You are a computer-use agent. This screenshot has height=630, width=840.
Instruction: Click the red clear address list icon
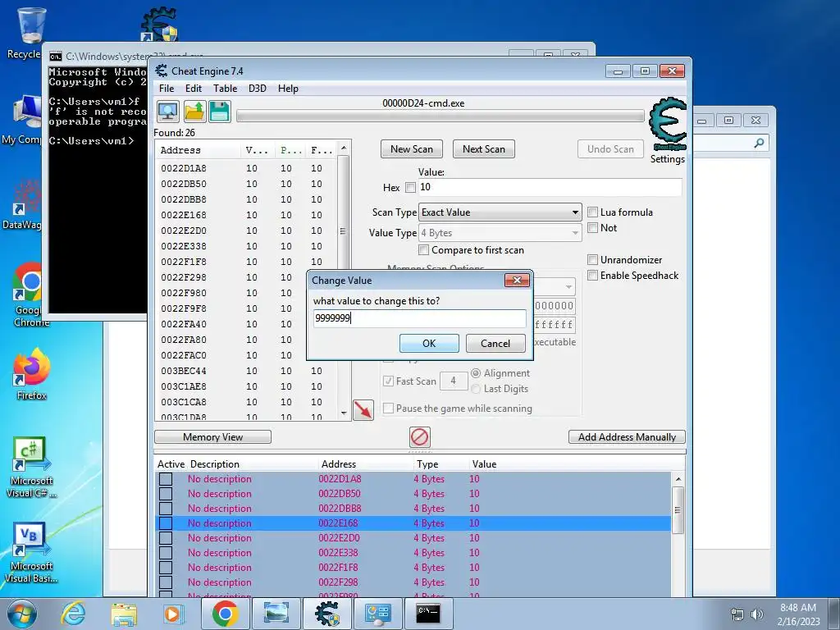point(419,437)
